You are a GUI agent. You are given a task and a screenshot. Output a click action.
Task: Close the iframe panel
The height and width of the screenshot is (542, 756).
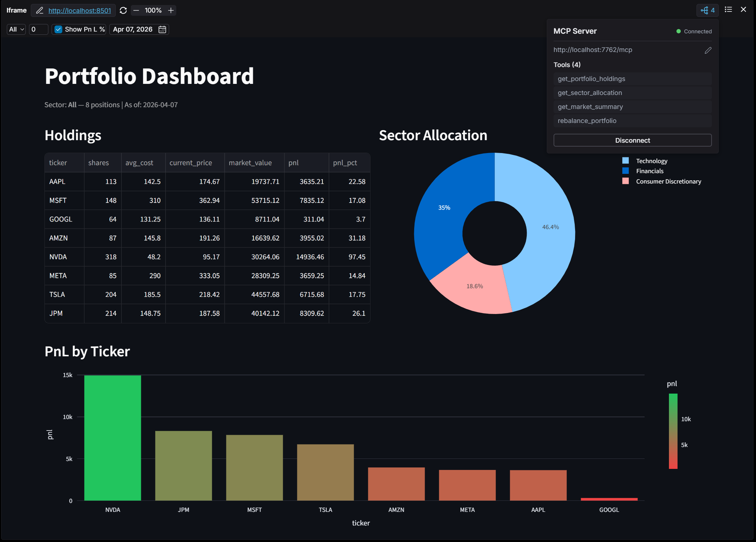coord(743,10)
